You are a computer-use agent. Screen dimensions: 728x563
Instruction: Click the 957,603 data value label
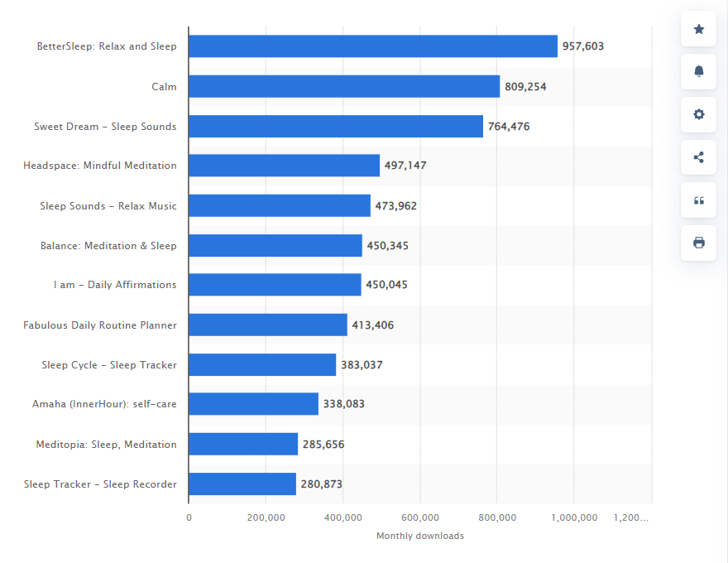click(583, 46)
